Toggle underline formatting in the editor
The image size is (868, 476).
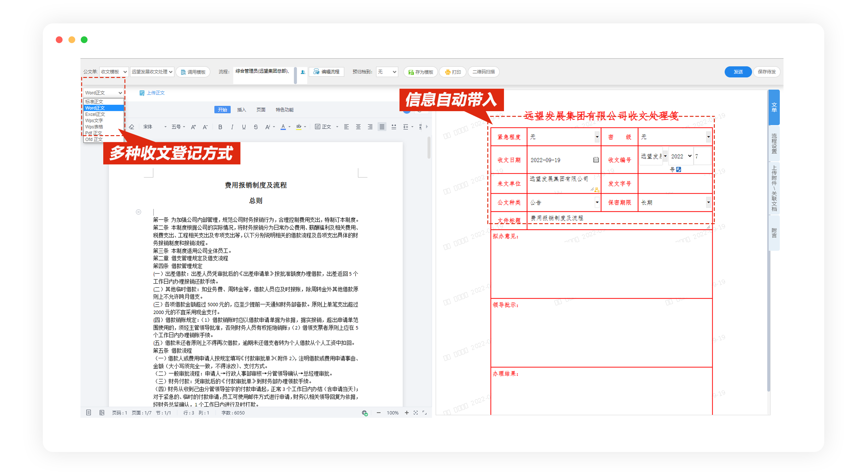[244, 127]
